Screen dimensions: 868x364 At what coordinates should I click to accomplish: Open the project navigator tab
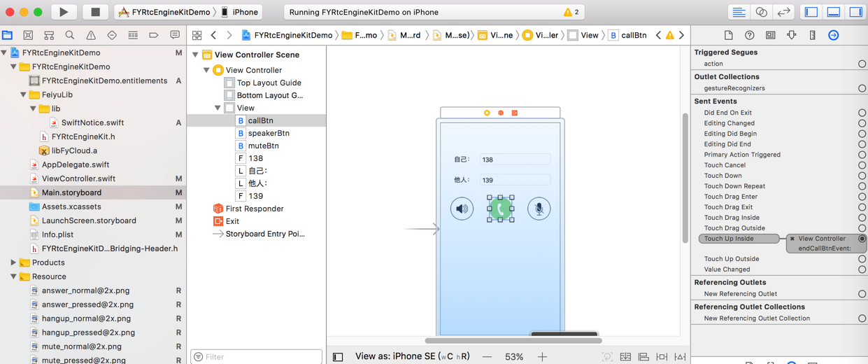point(7,35)
